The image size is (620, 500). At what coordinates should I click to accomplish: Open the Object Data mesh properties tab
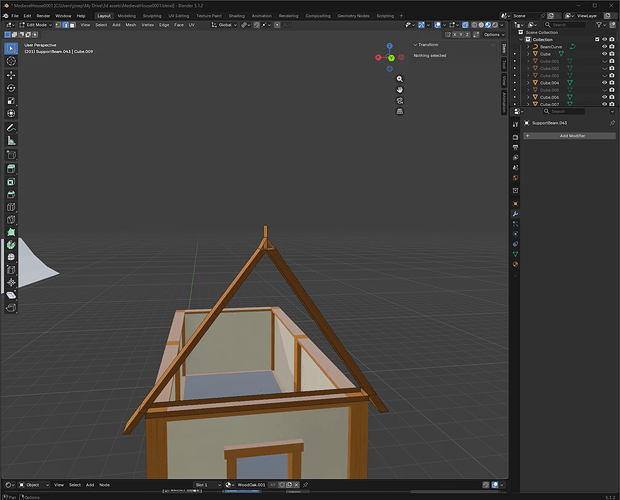tap(515, 254)
